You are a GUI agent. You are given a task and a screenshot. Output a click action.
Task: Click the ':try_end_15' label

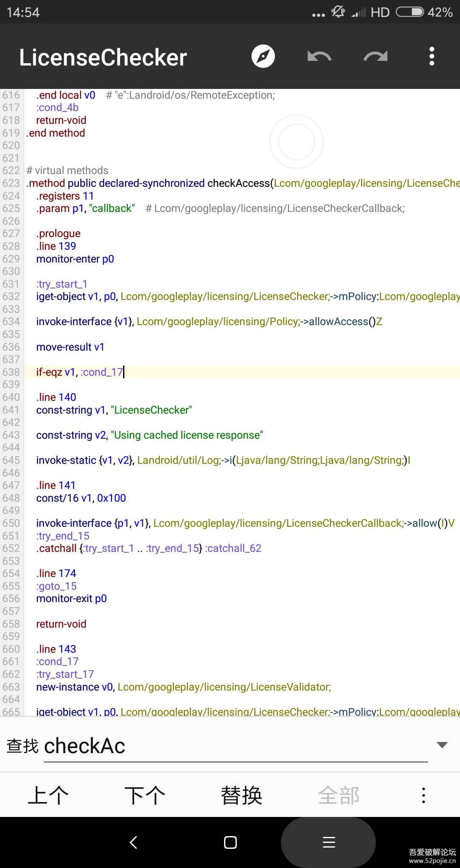coord(63,536)
